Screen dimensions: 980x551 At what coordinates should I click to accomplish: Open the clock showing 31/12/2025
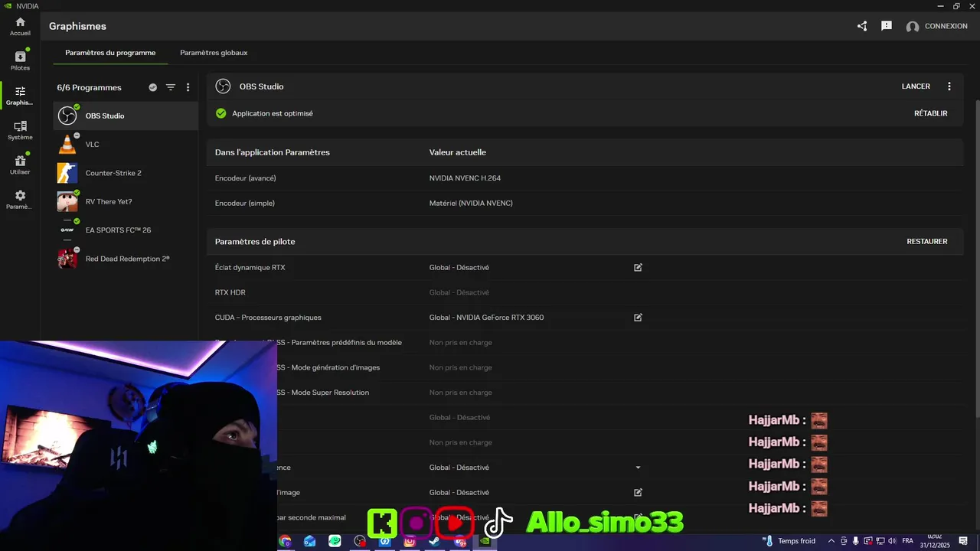pos(935,541)
